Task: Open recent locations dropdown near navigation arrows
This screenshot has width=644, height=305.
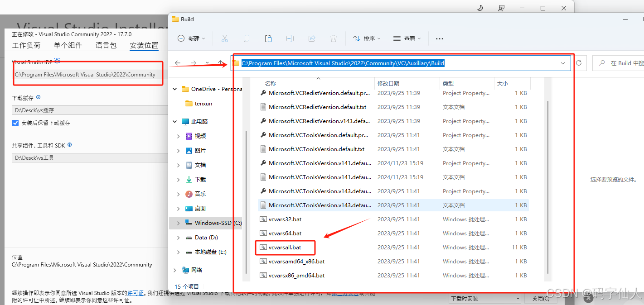Action: [x=207, y=63]
